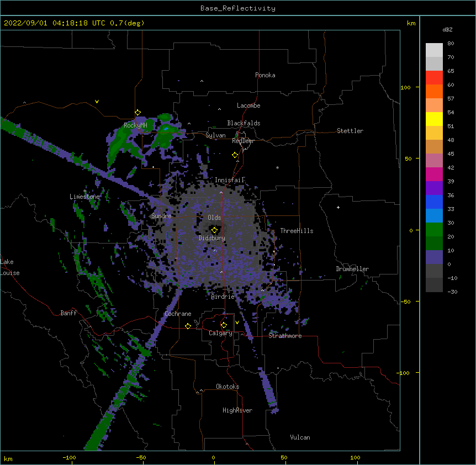Viewport: 476px width, 465px height.
Task: Click the Didsbury label
Action: pos(212,238)
